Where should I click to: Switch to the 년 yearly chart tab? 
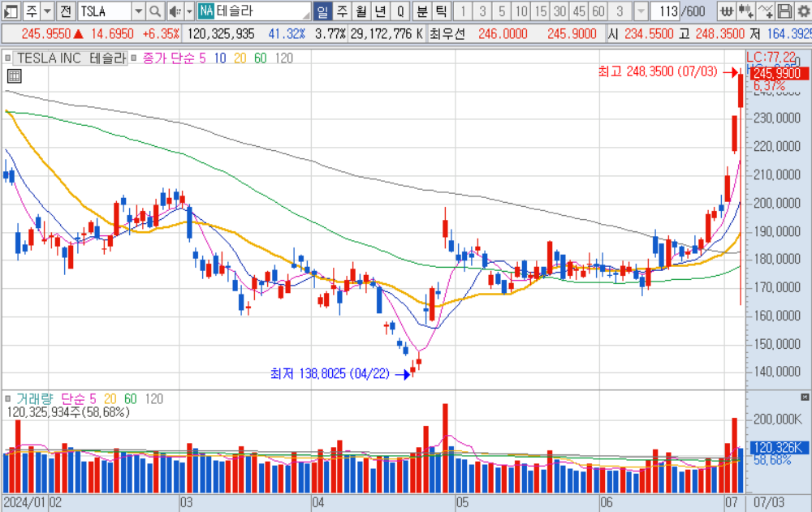click(380, 11)
